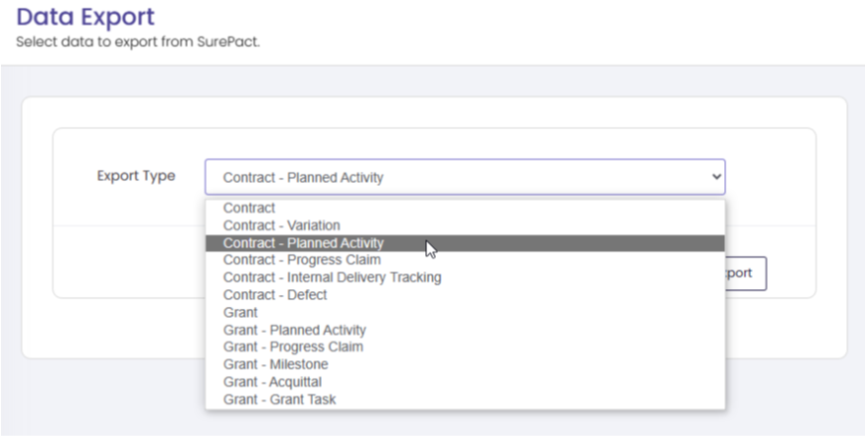Select Contract - Defect option
This screenshot has height=436, width=868.
(x=465, y=295)
